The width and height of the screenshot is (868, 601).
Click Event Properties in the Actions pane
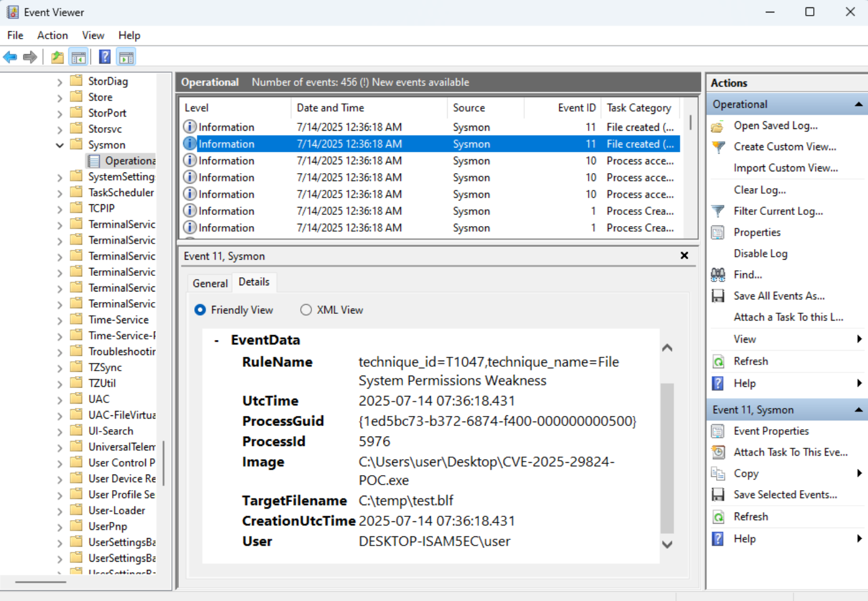click(x=771, y=431)
